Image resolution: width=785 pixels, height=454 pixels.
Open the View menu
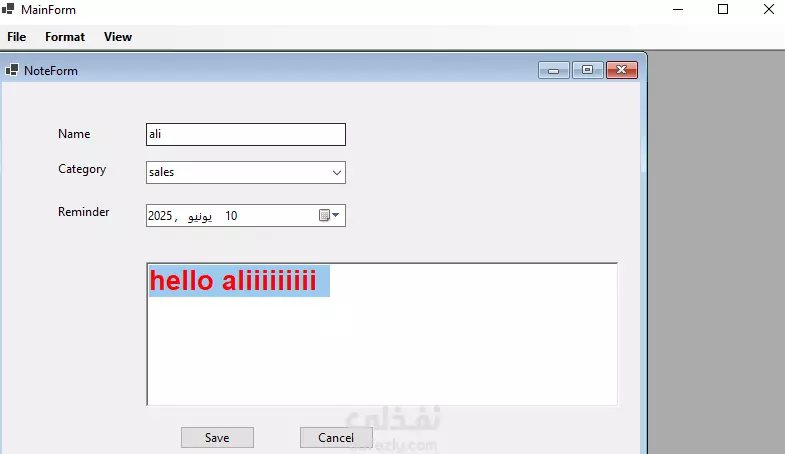click(x=118, y=37)
